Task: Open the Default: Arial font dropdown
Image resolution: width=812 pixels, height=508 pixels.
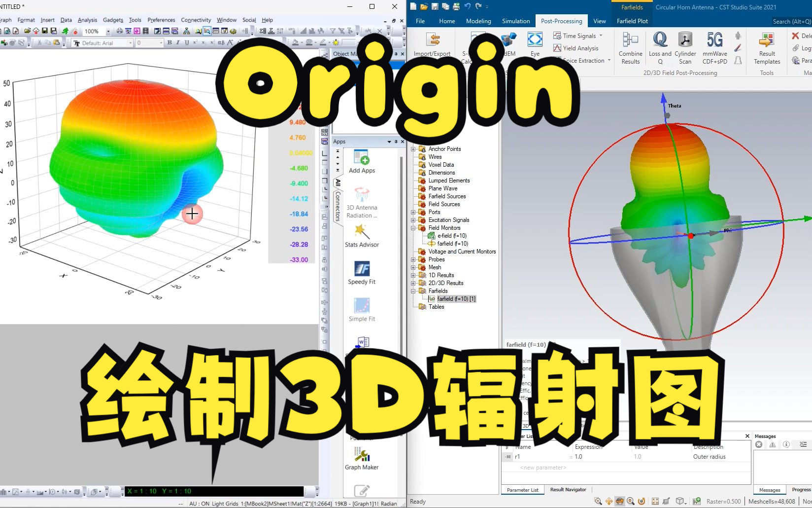Action: (131, 43)
